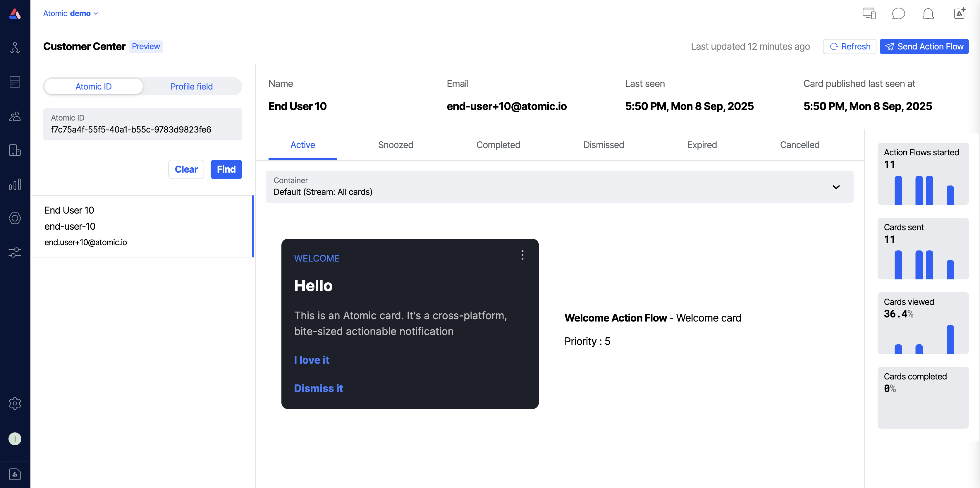Screen dimensions: 980x488
Task: Open the customers sidebar icon
Action: pos(15,116)
